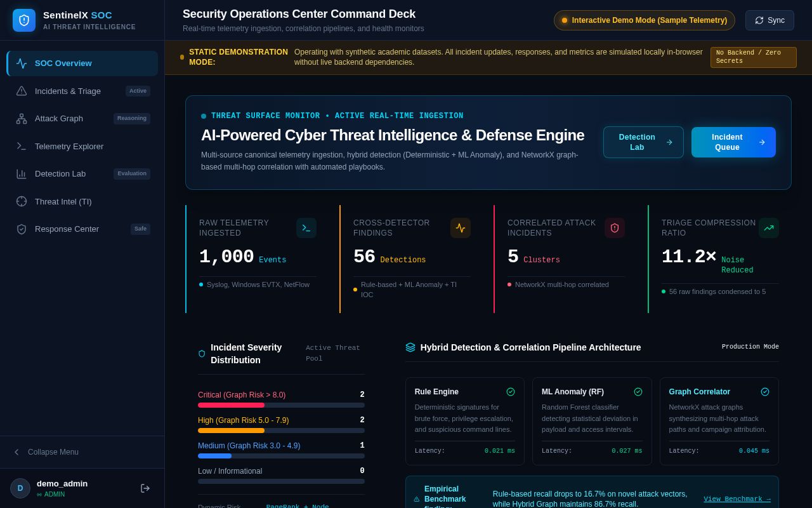Screen dimensions: 812x508
Task: Open the SOC Overview page
Action: coord(82,63)
